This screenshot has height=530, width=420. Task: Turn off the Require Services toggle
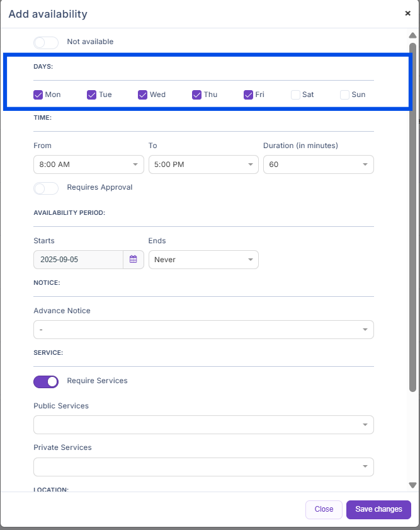pyautogui.click(x=46, y=381)
